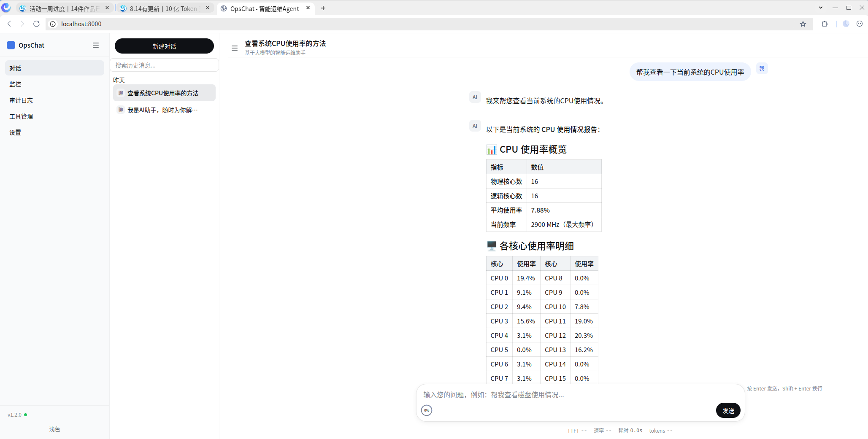Click the browser profile icon in toolbar

pyautogui.click(x=846, y=24)
